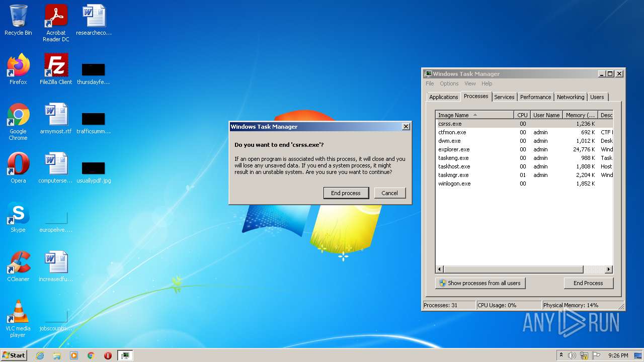Select the jobscountri… desktop file
Viewport: 644px width, 362px height.
pos(56,320)
